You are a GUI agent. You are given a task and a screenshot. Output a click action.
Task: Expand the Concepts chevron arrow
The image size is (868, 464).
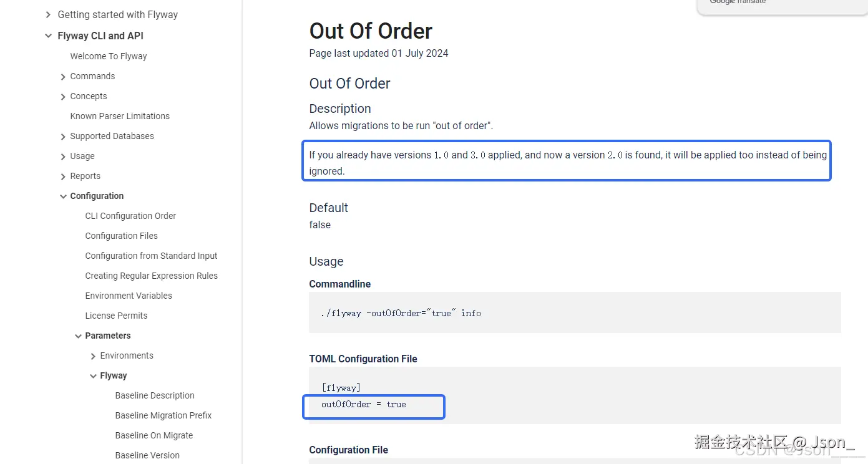pyautogui.click(x=63, y=97)
